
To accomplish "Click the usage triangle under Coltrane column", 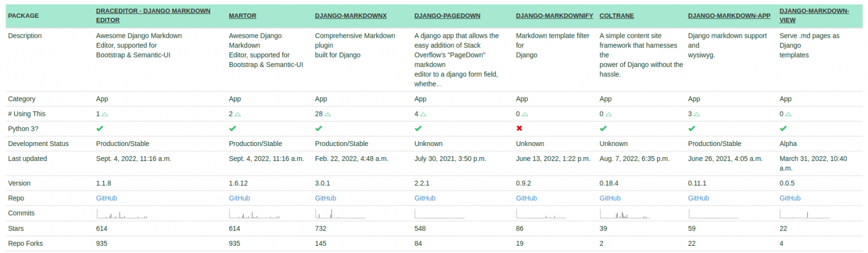I will (608, 114).
